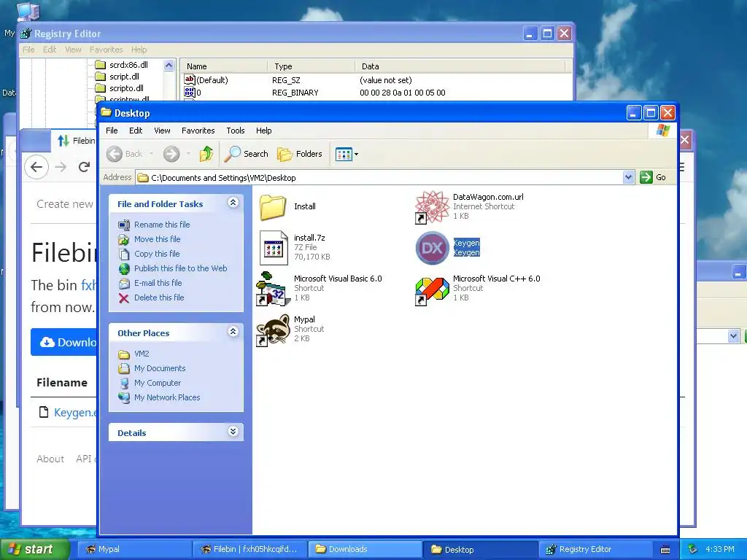Switch to Downloads taskbar button
This screenshot has width=747, height=560.
point(365,549)
